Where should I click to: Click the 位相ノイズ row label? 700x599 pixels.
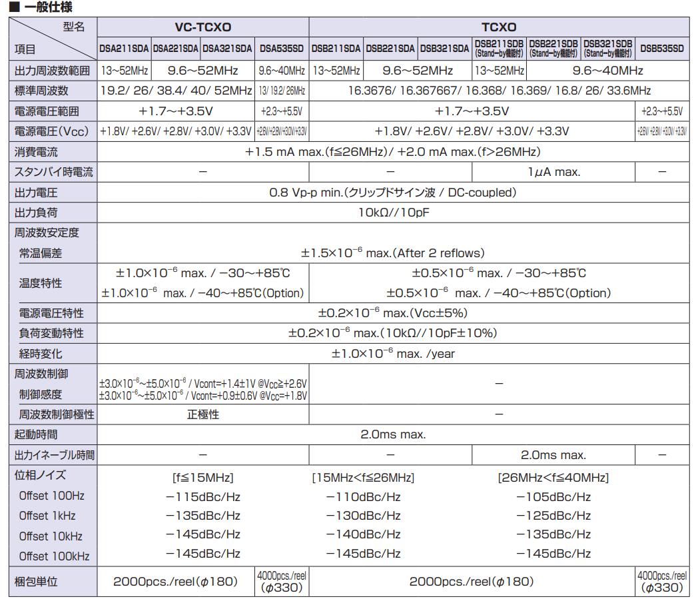click(40, 475)
